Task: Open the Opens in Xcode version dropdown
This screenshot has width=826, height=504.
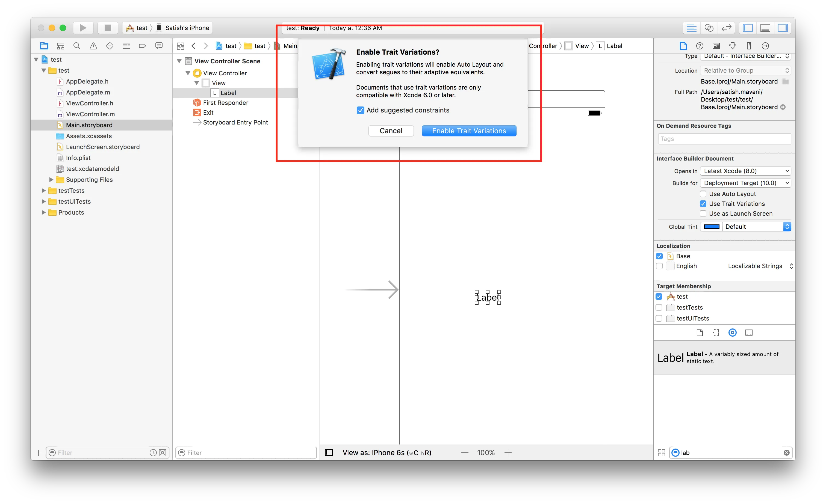Action: (x=745, y=171)
